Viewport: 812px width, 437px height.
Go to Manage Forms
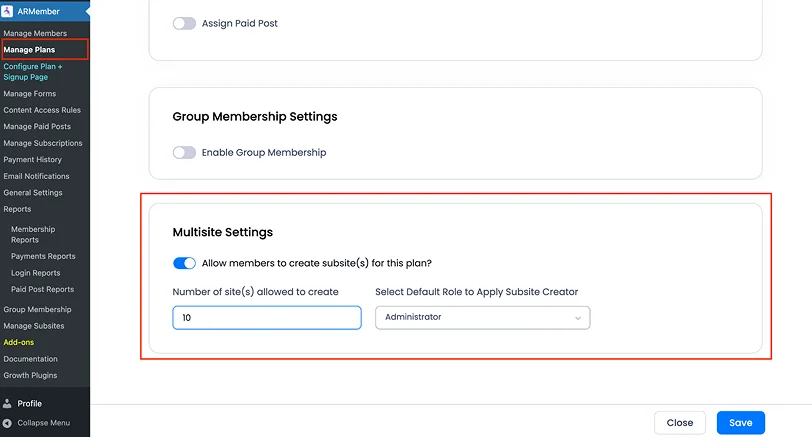(30, 94)
